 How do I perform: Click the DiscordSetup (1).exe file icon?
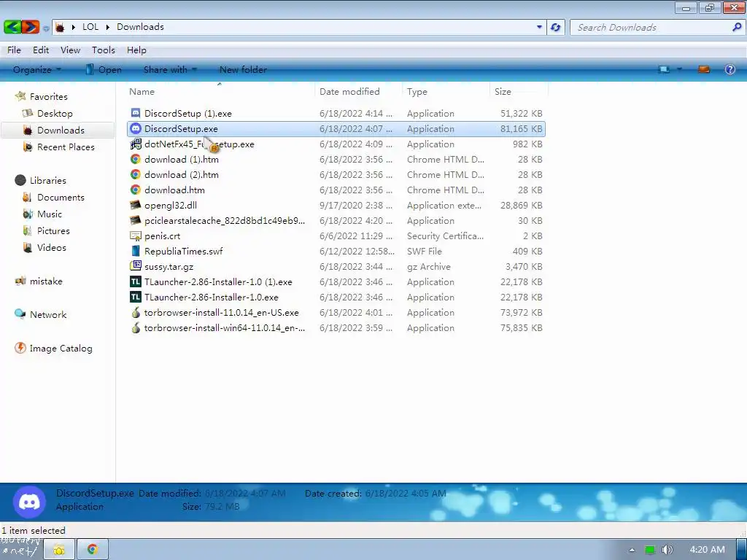(x=135, y=113)
